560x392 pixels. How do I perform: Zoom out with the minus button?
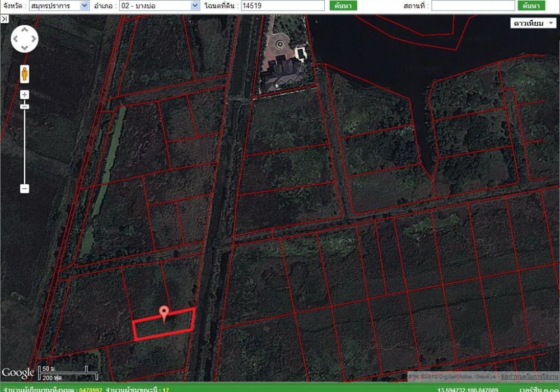pyautogui.click(x=24, y=188)
